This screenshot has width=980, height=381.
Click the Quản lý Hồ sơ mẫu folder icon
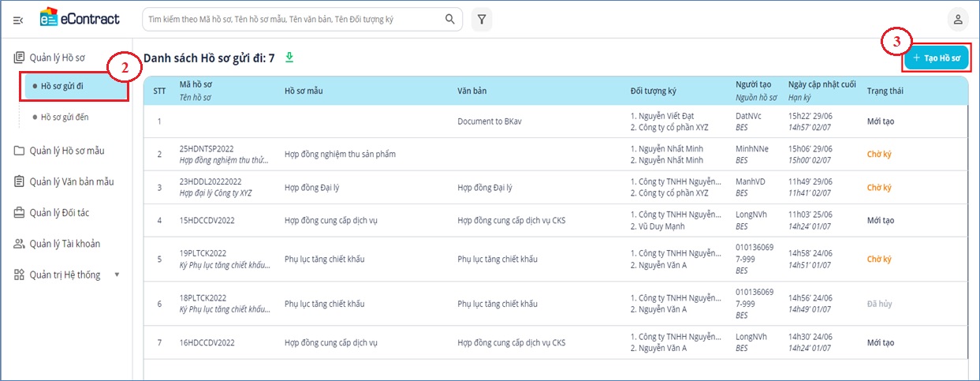coord(20,151)
